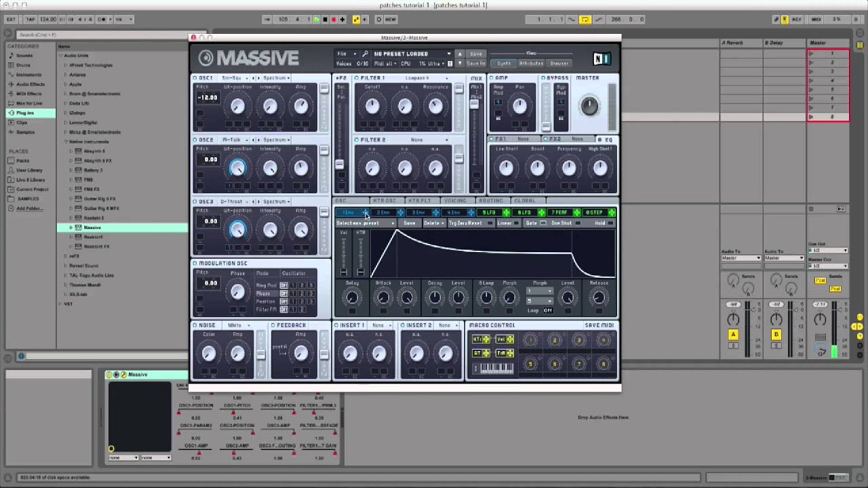This screenshot has height=488, width=868.
Task: Click Ableton transport record button
Action: [334, 20]
